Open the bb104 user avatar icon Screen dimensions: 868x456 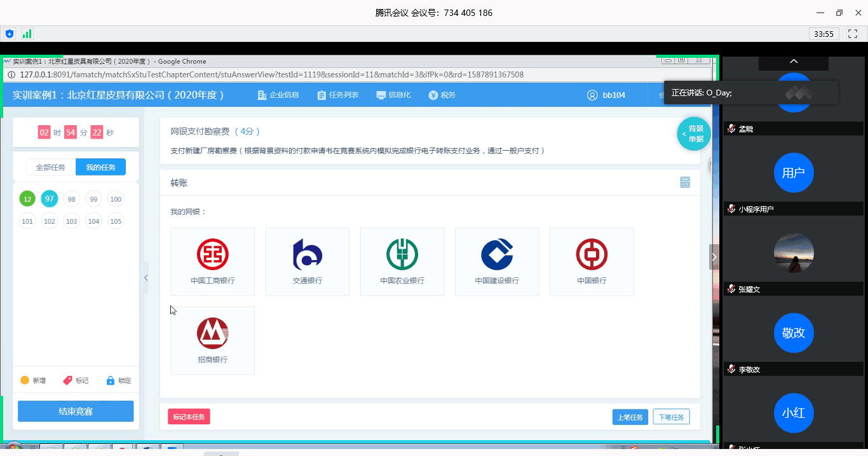(593, 95)
